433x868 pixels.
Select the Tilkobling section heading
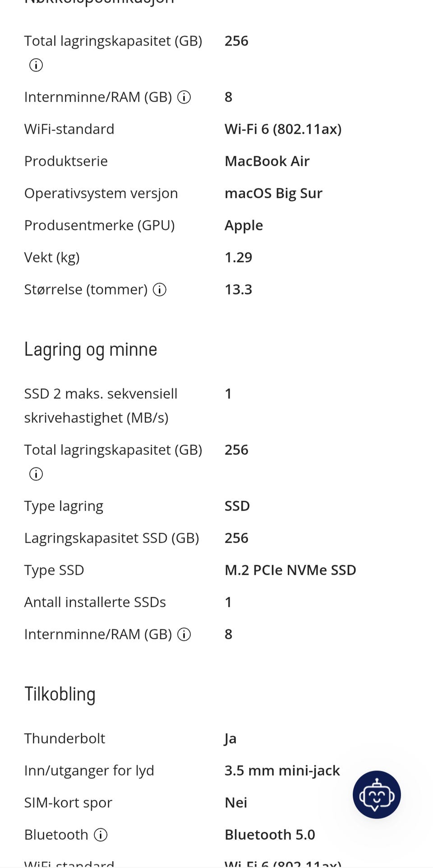tap(60, 694)
